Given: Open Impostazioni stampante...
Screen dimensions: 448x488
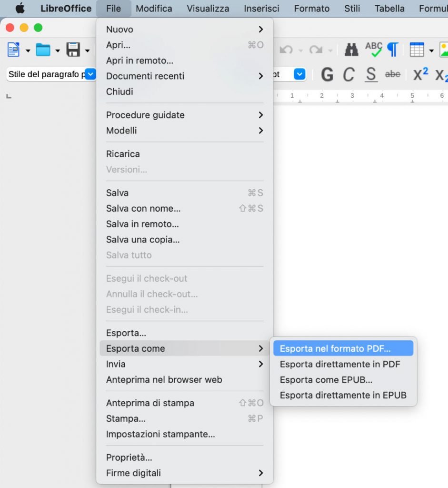Looking at the screenshot, I should click(x=185, y=434).
